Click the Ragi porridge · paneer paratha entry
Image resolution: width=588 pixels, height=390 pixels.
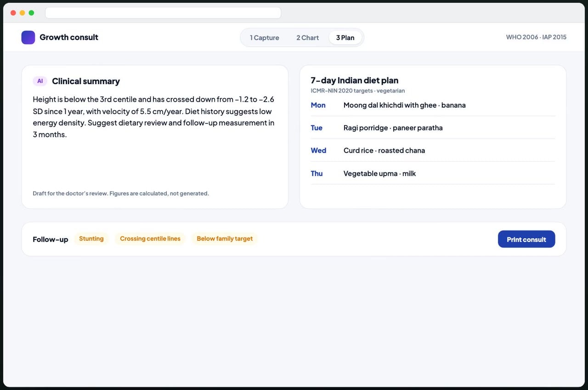tap(393, 128)
